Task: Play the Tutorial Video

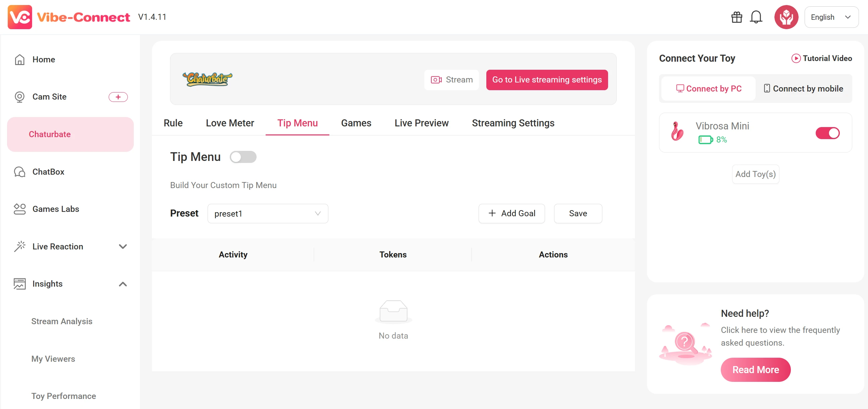Action: click(x=821, y=58)
